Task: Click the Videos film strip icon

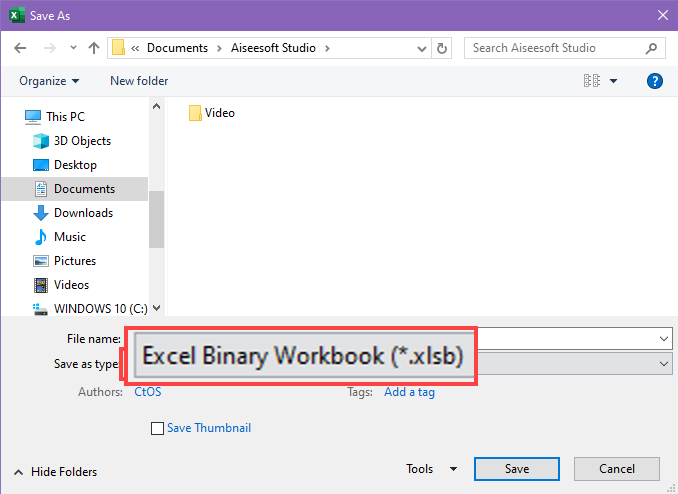Action: (x=41, y=285)
